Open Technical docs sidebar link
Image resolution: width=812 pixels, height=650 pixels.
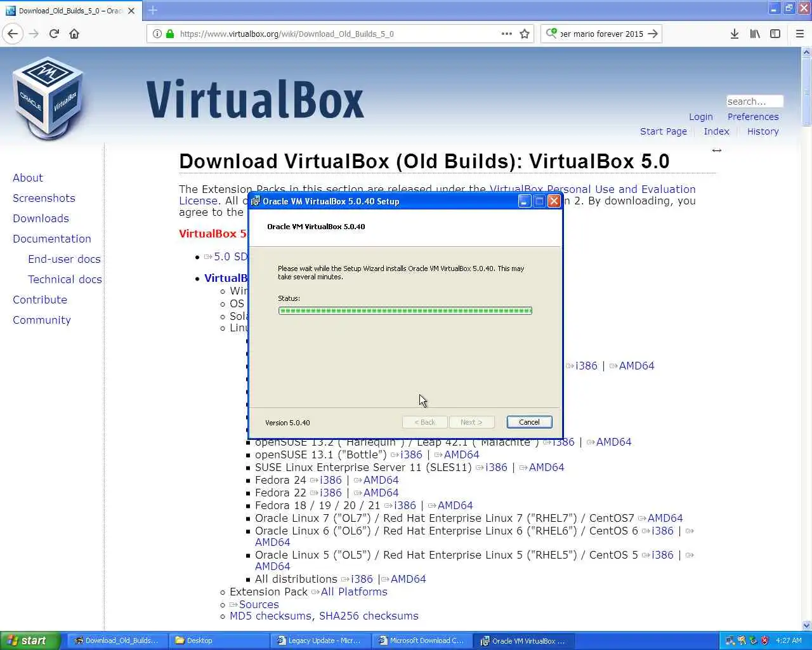[65, 279]
